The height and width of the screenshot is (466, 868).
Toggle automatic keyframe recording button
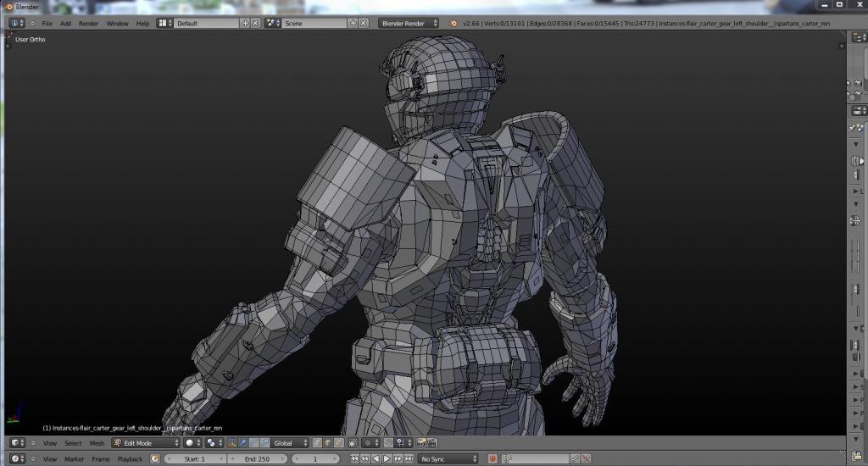[492, 459]
